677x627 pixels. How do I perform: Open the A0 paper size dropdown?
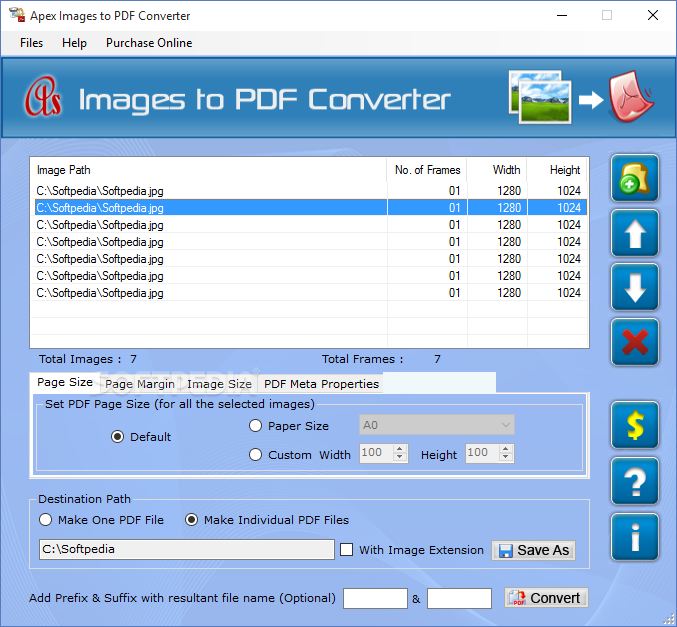pos(437,425)
